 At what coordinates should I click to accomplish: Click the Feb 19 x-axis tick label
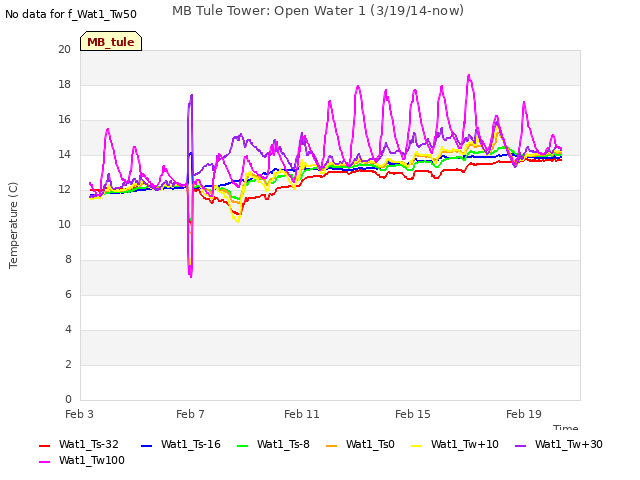click(524, 414)
